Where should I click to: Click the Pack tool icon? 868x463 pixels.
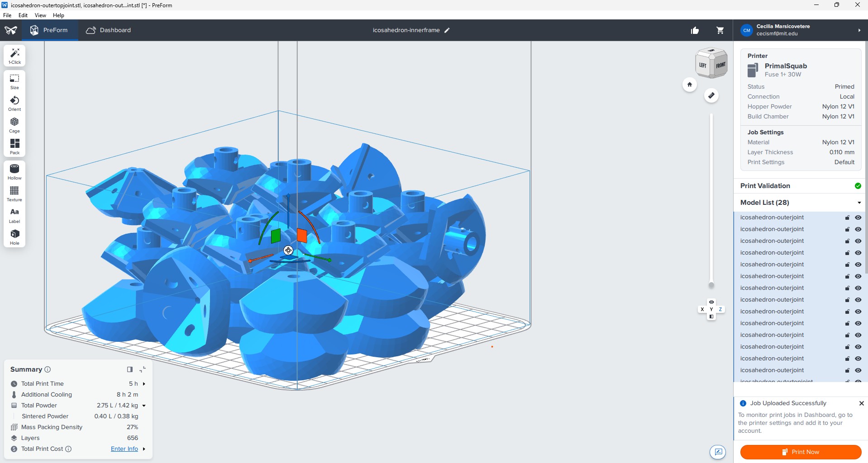[14, 146]
